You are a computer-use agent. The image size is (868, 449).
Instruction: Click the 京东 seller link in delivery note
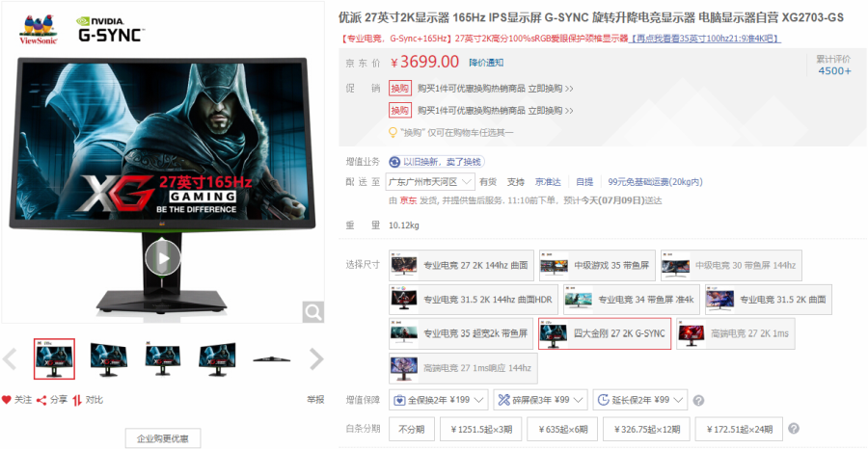click(409, 200)
